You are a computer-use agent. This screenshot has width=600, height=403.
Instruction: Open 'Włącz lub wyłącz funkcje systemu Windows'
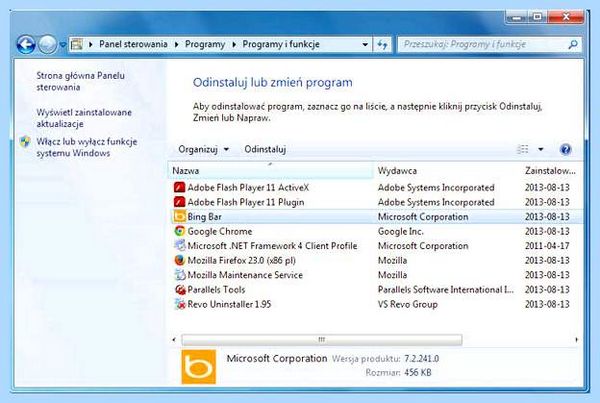pos(86,147)
